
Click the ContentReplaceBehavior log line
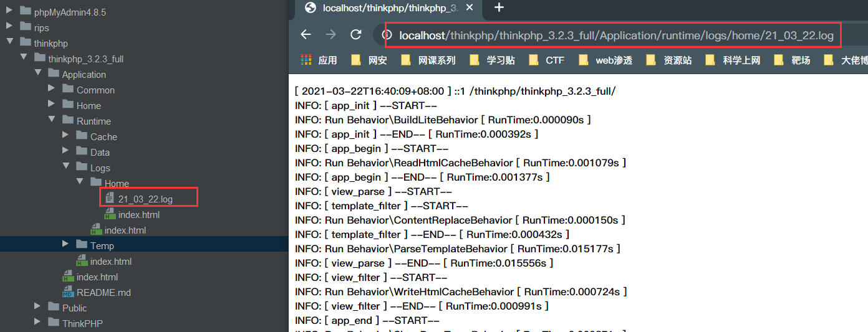tap(460, 220)
